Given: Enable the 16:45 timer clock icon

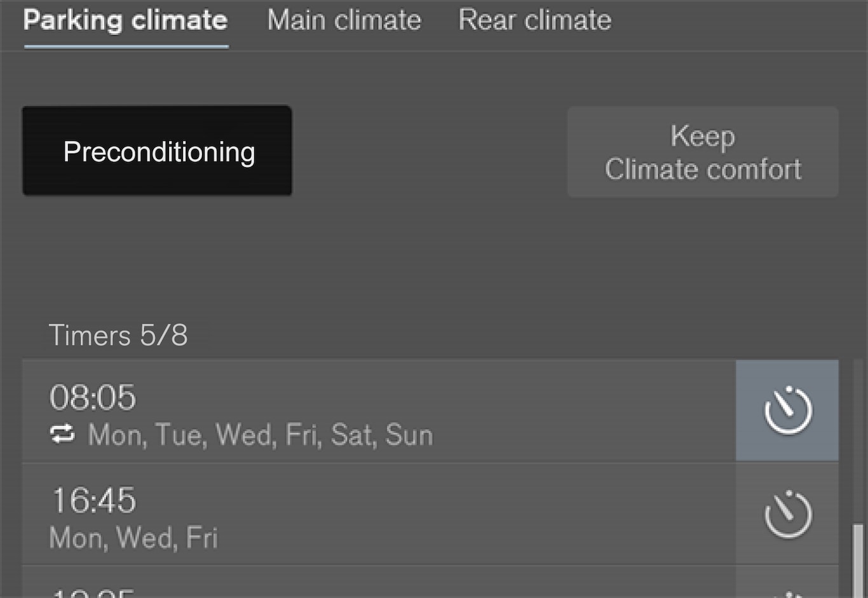Looking at the screenshot, I should point(787,514).
